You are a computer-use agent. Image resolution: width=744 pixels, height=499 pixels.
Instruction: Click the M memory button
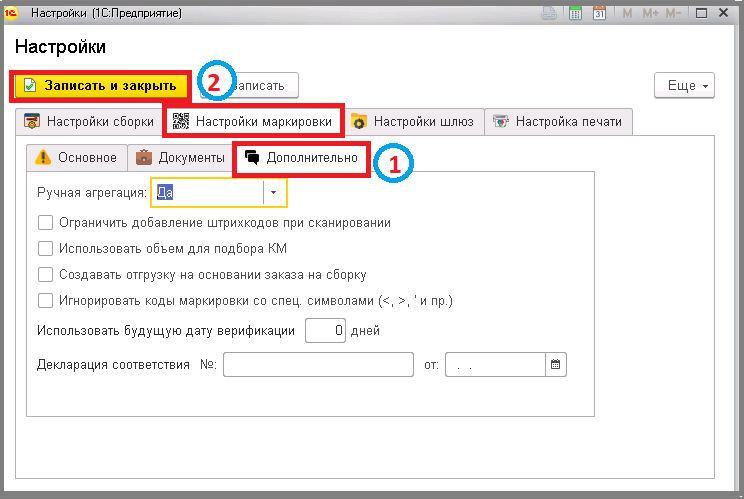[627, 13]
